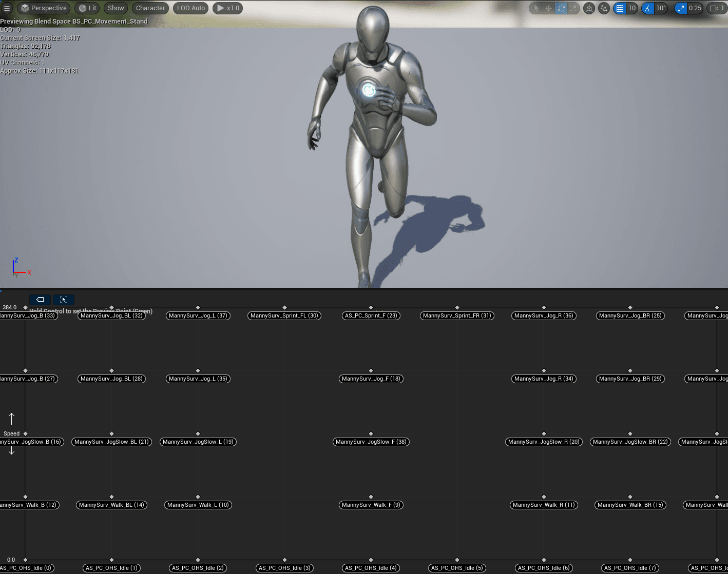Screen dimensions: 728x574
Task: Toggle rotation angle snapping
Action: tap(648, 8)
